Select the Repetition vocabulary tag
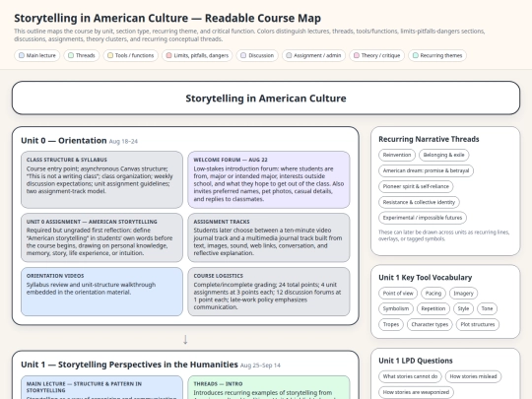 (433, 308)
